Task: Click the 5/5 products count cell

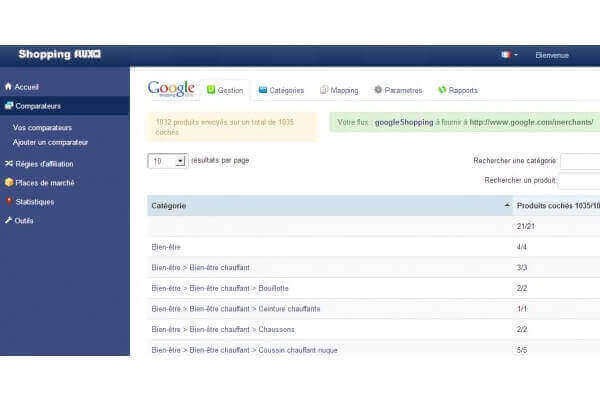Action: pos(522,350)
